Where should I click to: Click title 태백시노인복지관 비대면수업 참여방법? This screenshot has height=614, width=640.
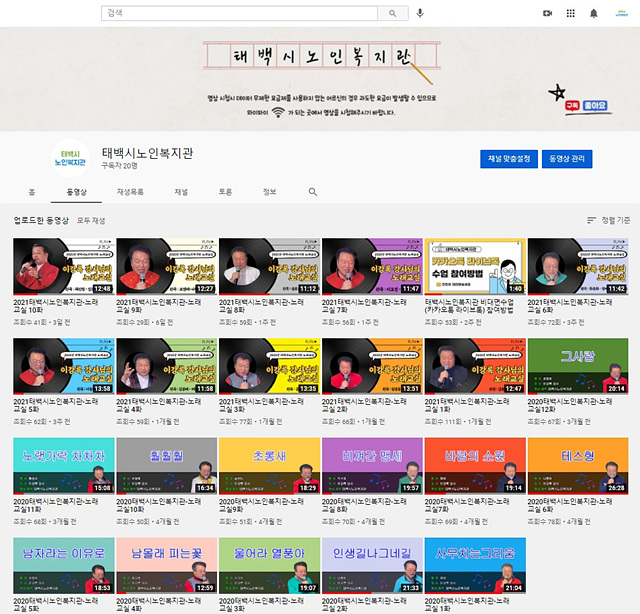(x=469, y=306)
